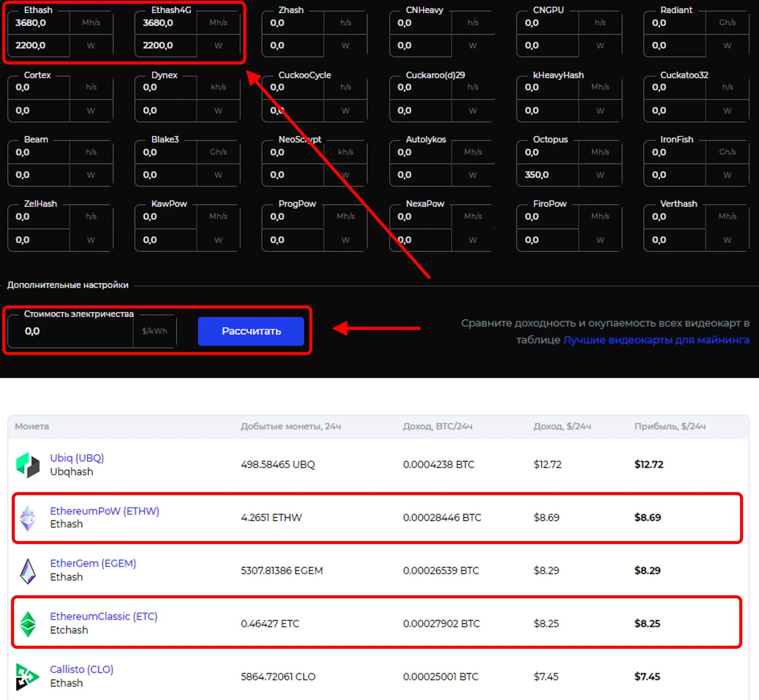Focus the electricity cost input field
759x700 pixels.
coord(71,331)
